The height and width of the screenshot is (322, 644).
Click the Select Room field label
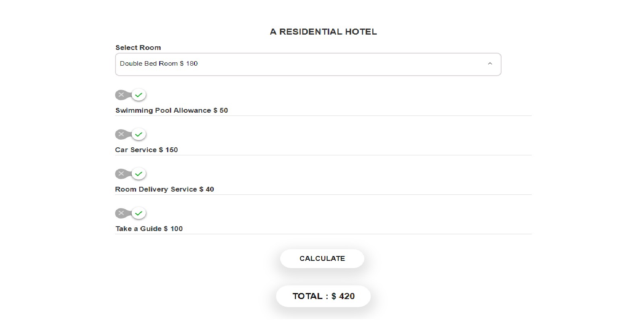(138, 47)
